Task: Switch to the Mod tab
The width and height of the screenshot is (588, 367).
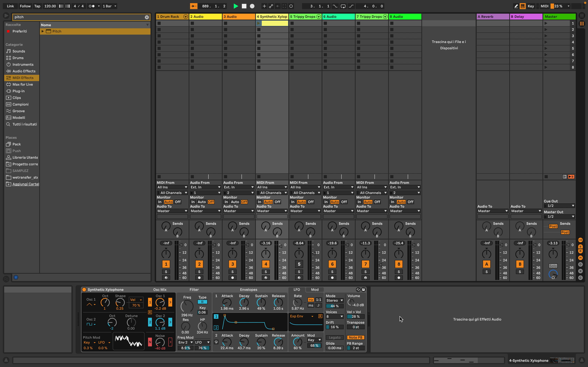Action: [x=315, y=290]
